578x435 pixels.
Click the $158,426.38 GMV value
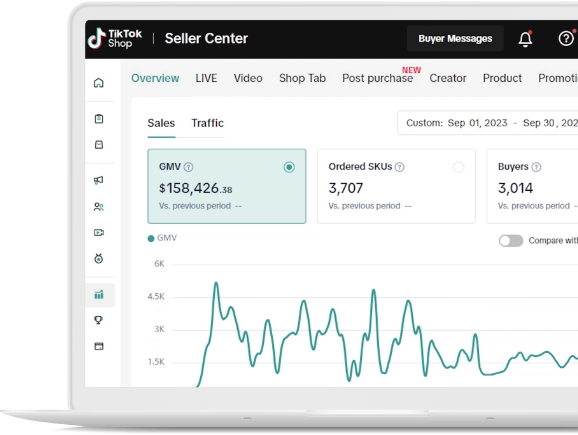click(x=196, y=188)
